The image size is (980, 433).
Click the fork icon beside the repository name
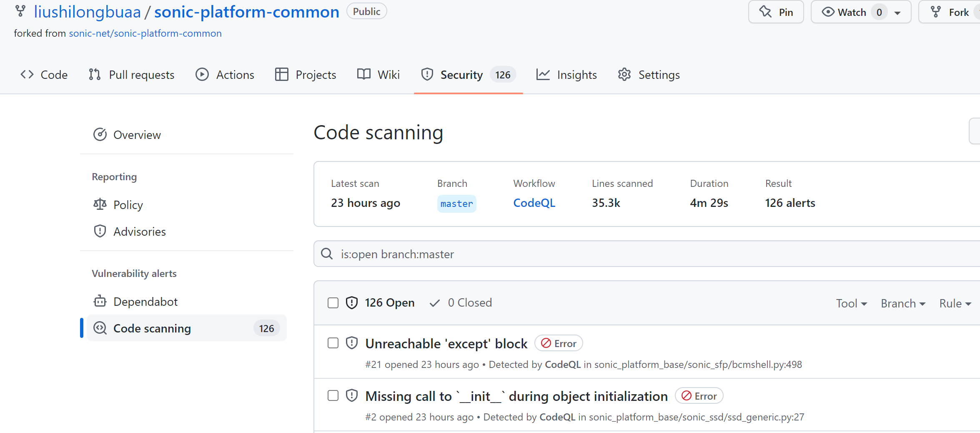[20, 11]
